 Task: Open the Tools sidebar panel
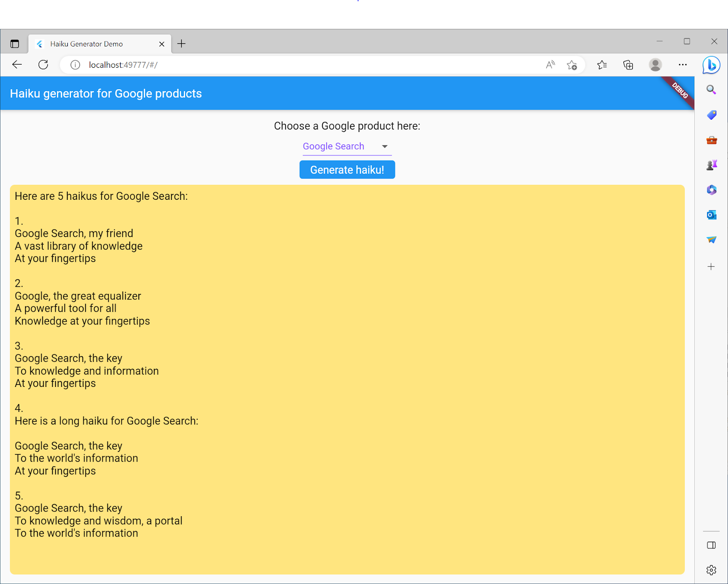pos(711,140)
